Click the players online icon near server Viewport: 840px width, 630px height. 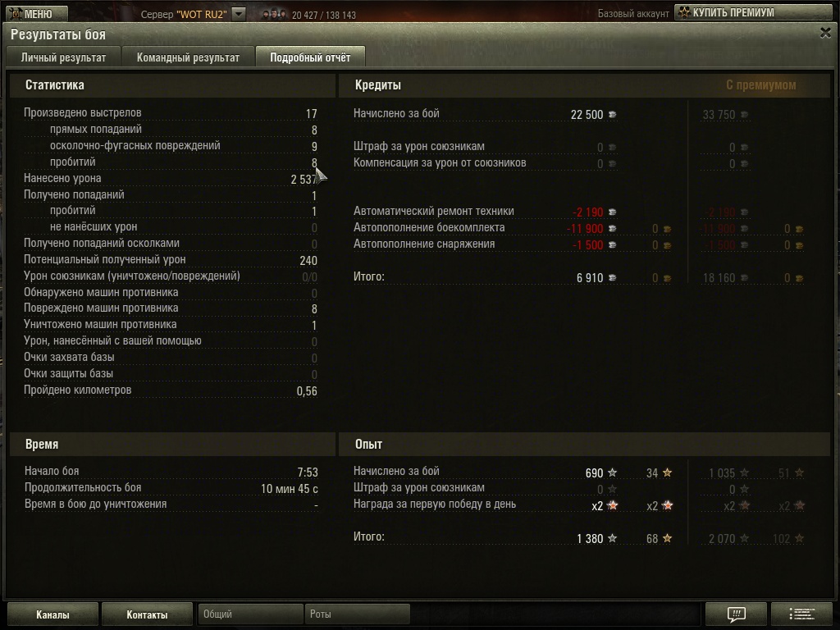click(x=274, y=15)
